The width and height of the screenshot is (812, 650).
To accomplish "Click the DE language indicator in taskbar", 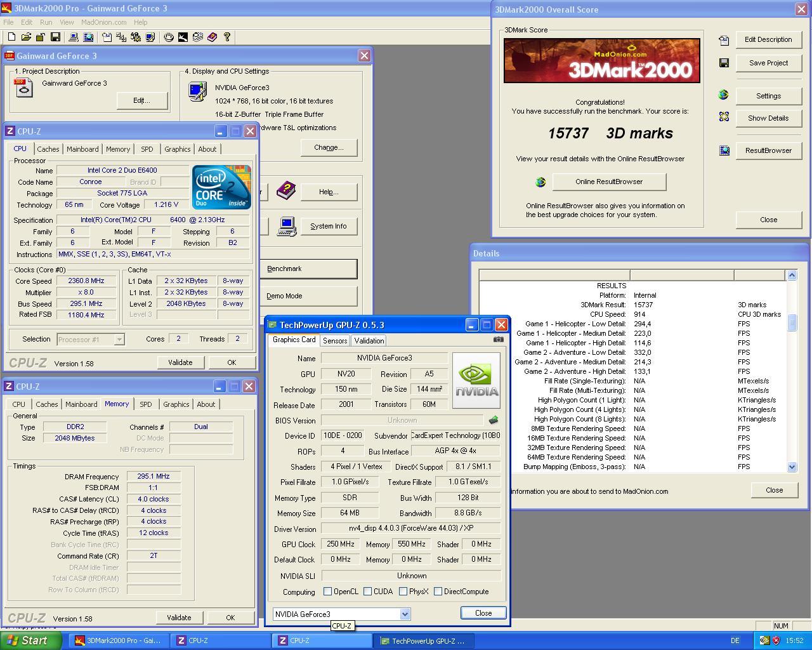I will point(735,641).
